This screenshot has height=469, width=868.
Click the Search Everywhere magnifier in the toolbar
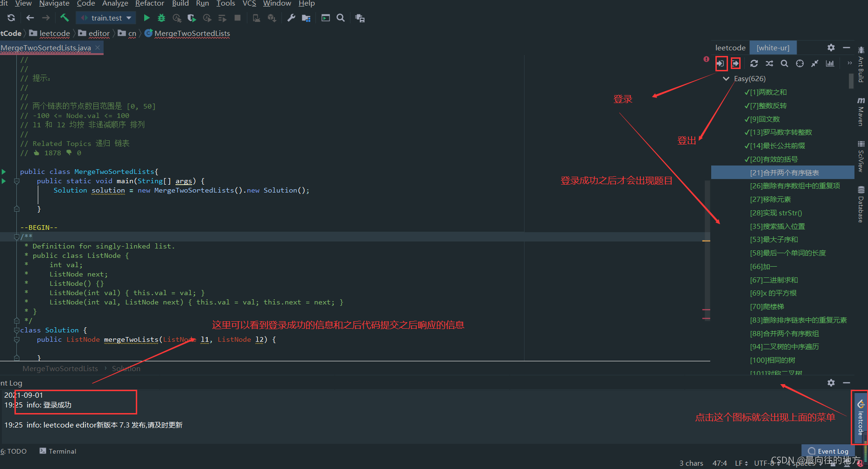coord(341,18)
